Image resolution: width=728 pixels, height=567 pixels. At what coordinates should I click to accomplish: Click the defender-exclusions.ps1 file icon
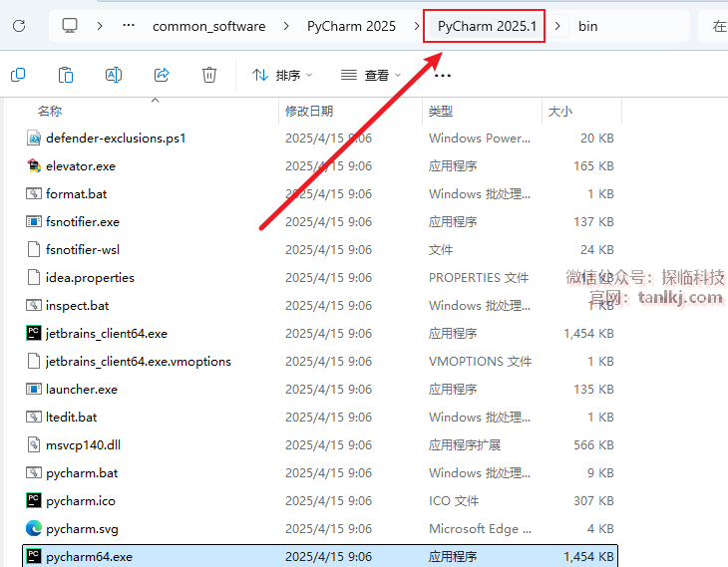pyautogui.click(x=34, y=139)
